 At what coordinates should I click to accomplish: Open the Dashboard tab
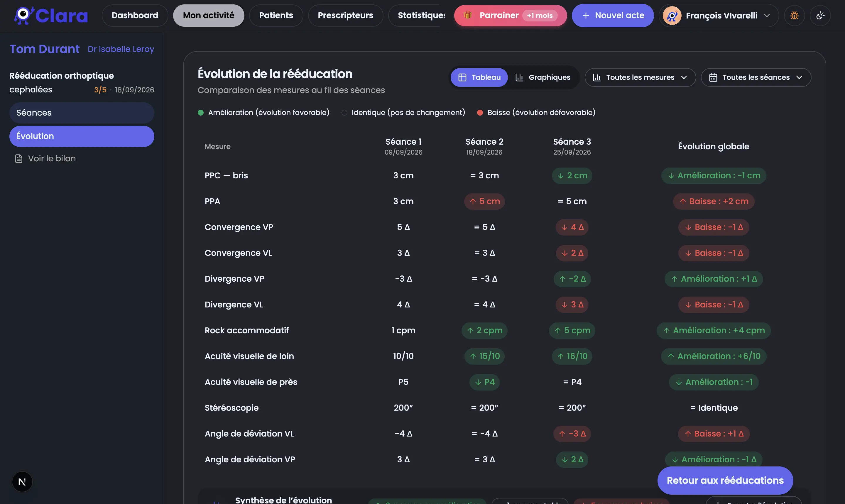click(x=135, y=15)
